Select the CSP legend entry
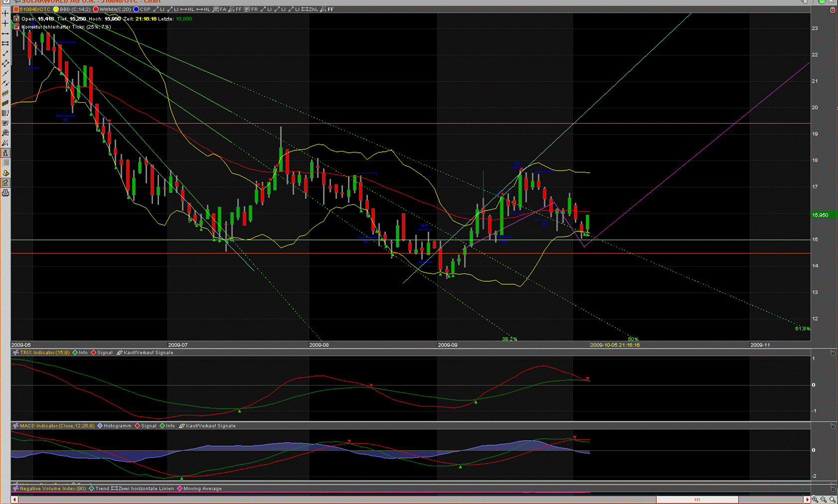 coord(145,9)
